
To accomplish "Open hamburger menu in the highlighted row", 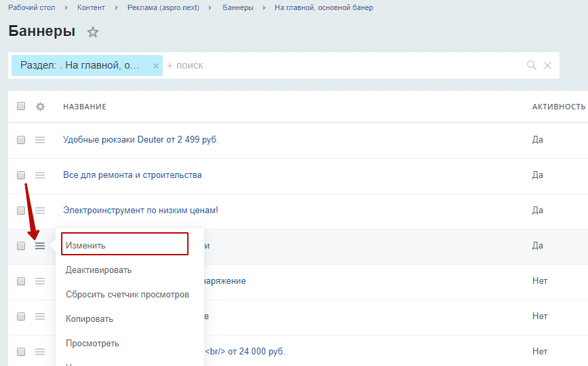I will tap(40, 246).
